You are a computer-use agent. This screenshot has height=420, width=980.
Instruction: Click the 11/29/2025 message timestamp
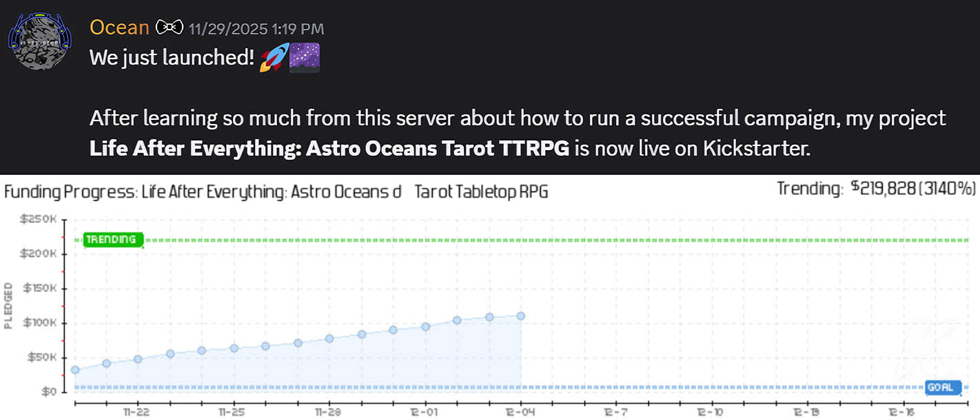(255, 28)
